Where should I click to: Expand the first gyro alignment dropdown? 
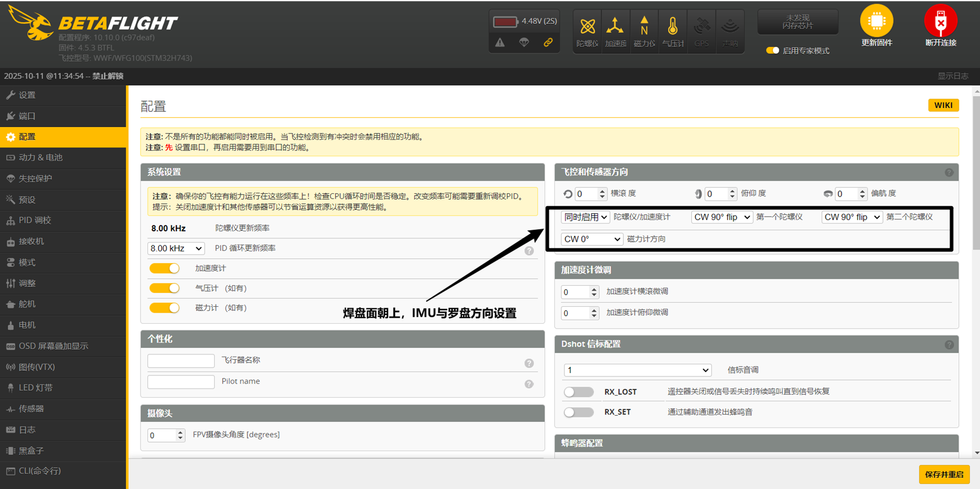pos(721,217)
